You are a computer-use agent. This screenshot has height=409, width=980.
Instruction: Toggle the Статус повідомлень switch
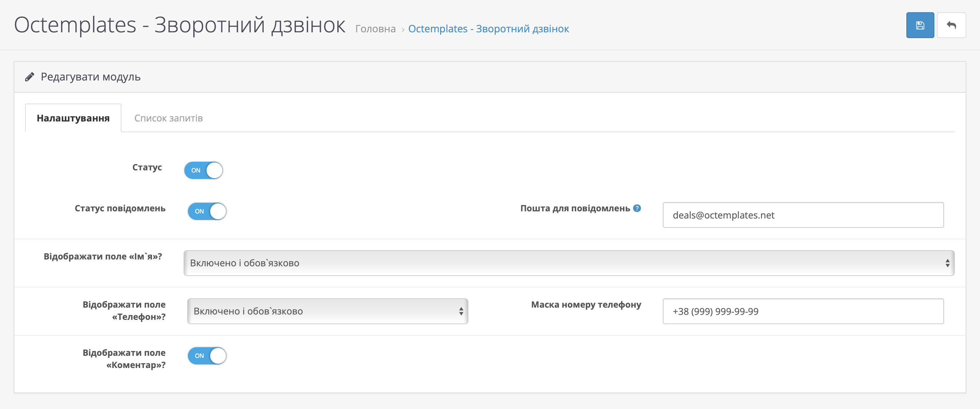coord(207,211)
